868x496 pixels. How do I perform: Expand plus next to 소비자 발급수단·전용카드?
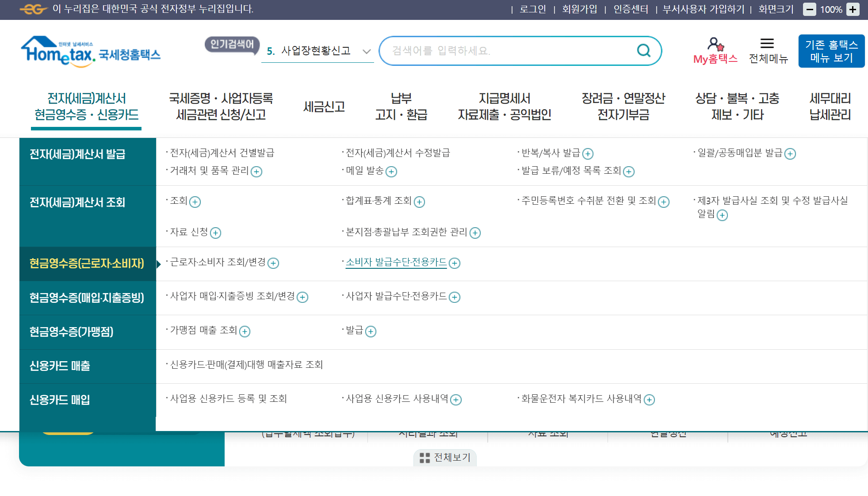[455, 263]
